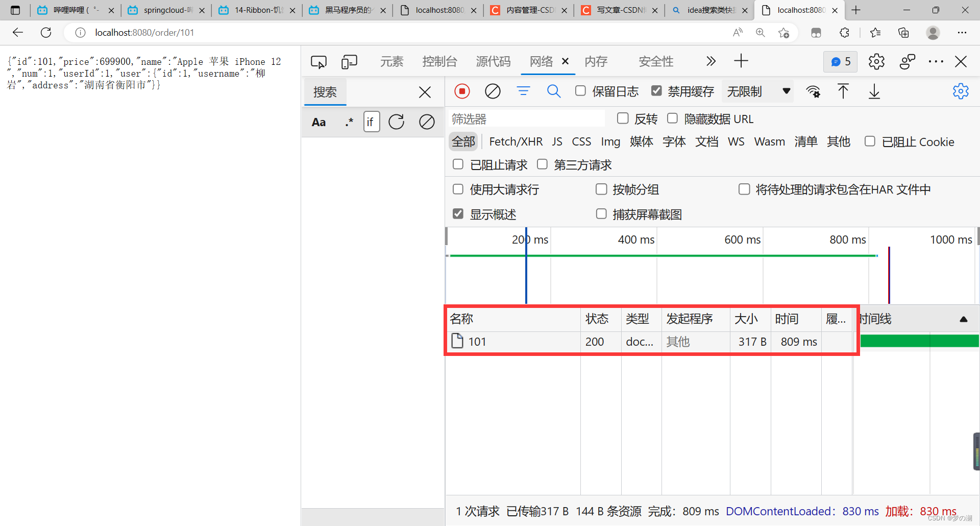Sort by 时间线 waterfall arrow
Viewport: 980px width, 526px height.
pyautogui.click(x=964, y=319)
